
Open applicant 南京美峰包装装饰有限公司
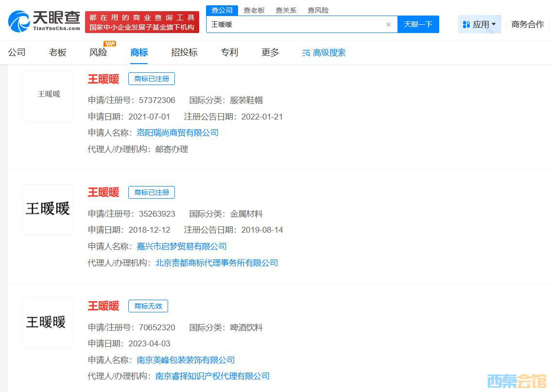click(186, 360)
